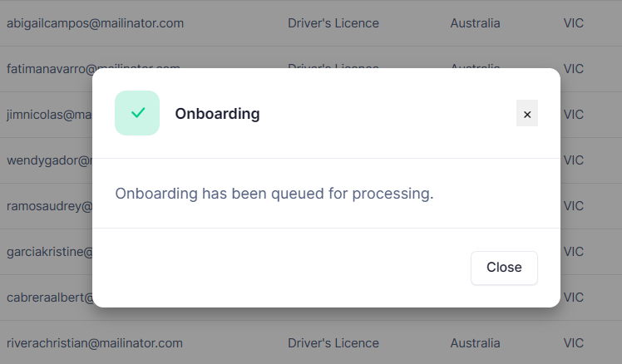Select abigailcampos@mailinator.com email
622x364 pixels.
(x=95, y=23)
